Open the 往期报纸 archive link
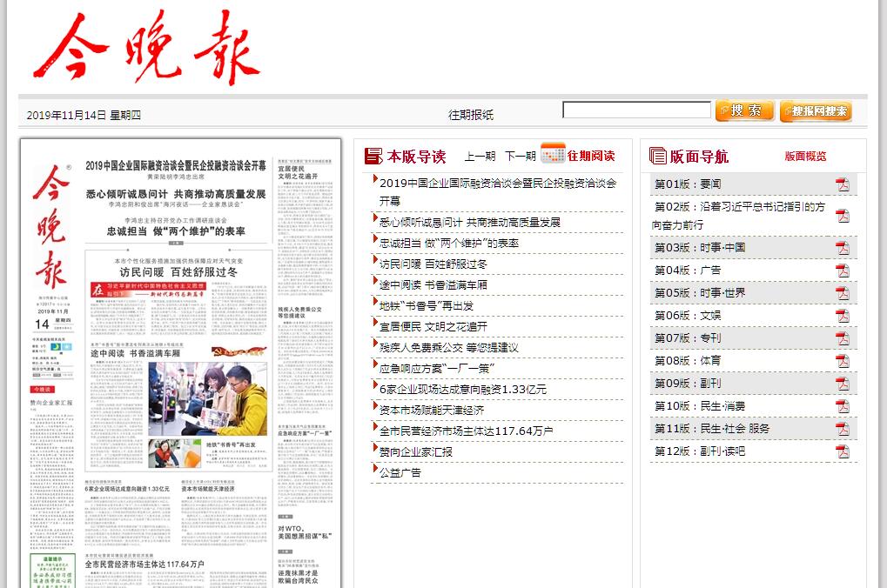This screenshot has height=588, width=887. pyautogui.click(x=470, y=115)
